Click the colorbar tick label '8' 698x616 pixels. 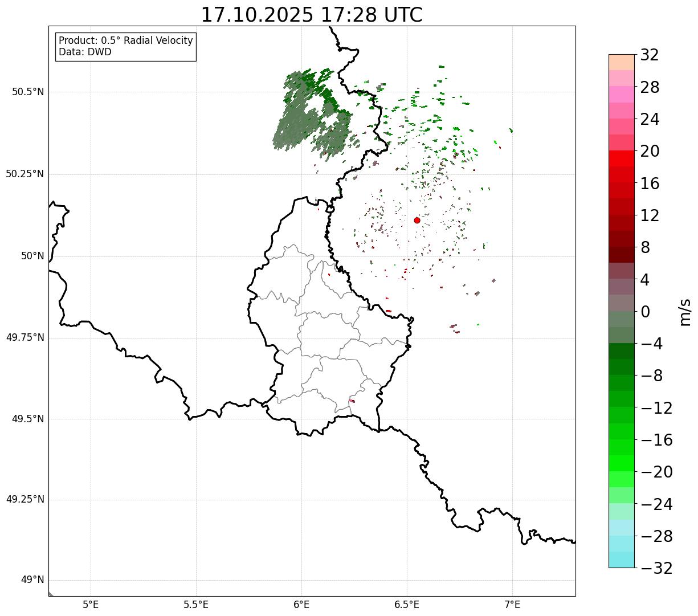click(645, 248)
